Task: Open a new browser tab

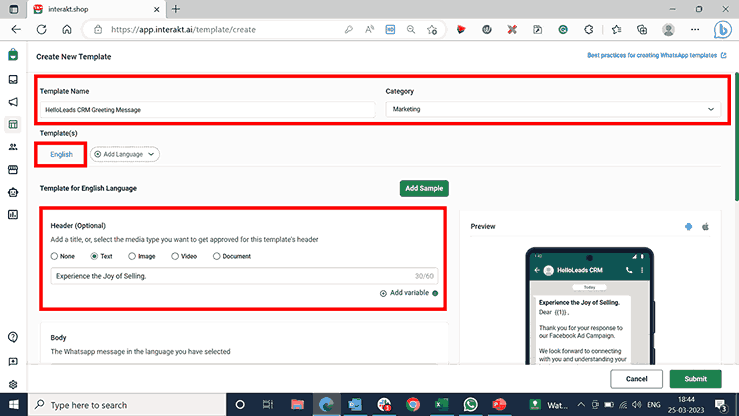Action: pyautogui.click(x=176, y=9)
